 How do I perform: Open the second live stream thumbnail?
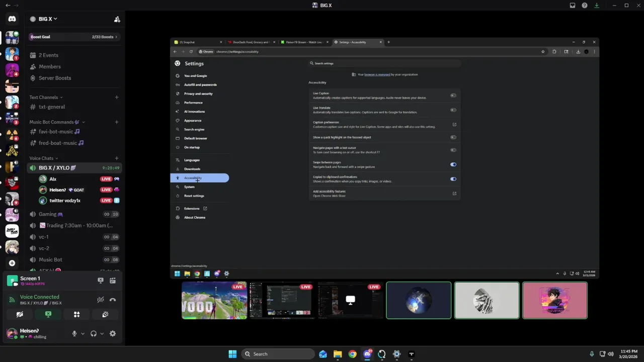pos(282,301)
